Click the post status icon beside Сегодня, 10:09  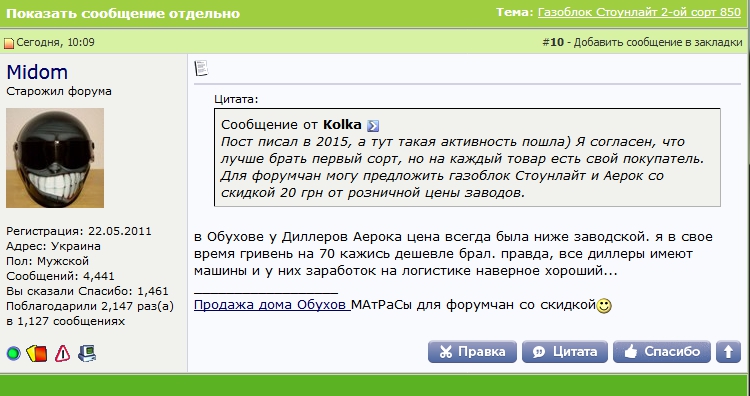click(x=9, y=44)
